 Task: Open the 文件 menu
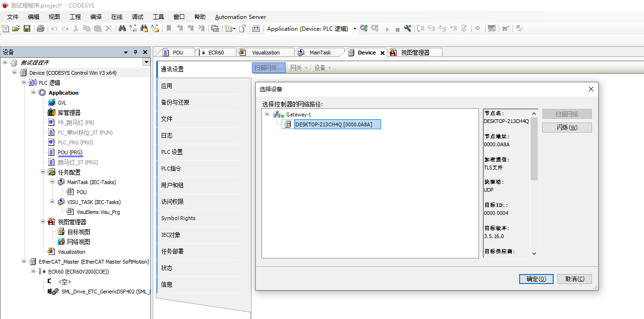[x=13, y=17]
